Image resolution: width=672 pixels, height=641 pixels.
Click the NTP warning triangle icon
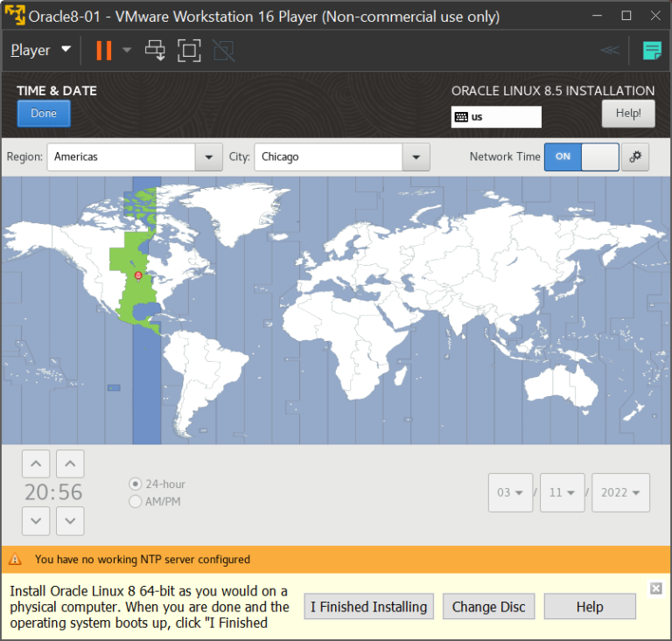(x=15, y=559)
